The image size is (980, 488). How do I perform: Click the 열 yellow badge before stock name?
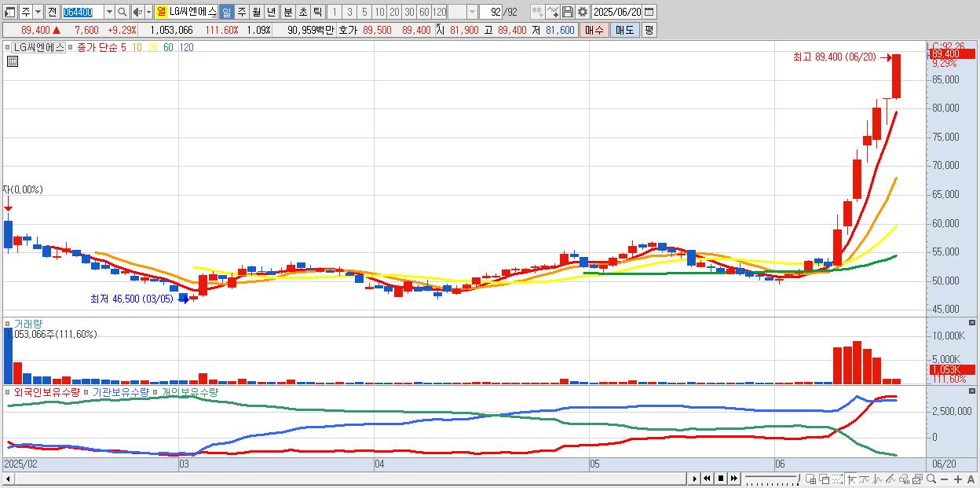coord(161,12)
